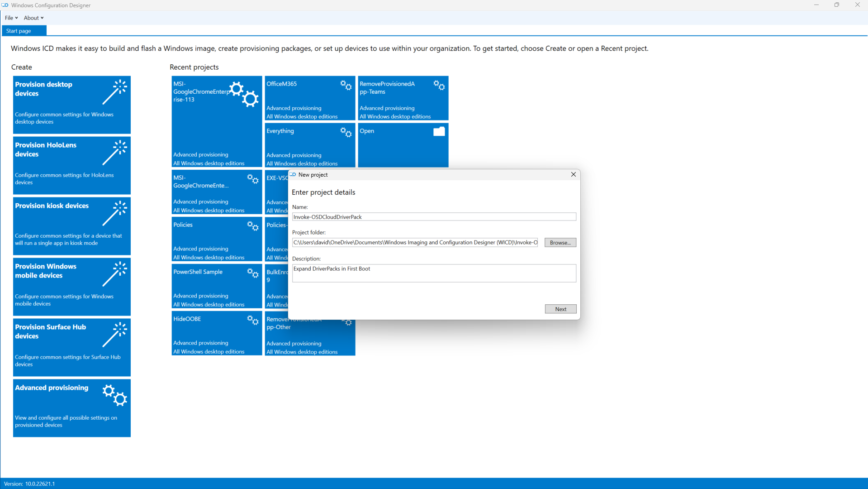Click the Provision kiosk devices wand icon
The image size is (868, 489).
coord(114,213)
